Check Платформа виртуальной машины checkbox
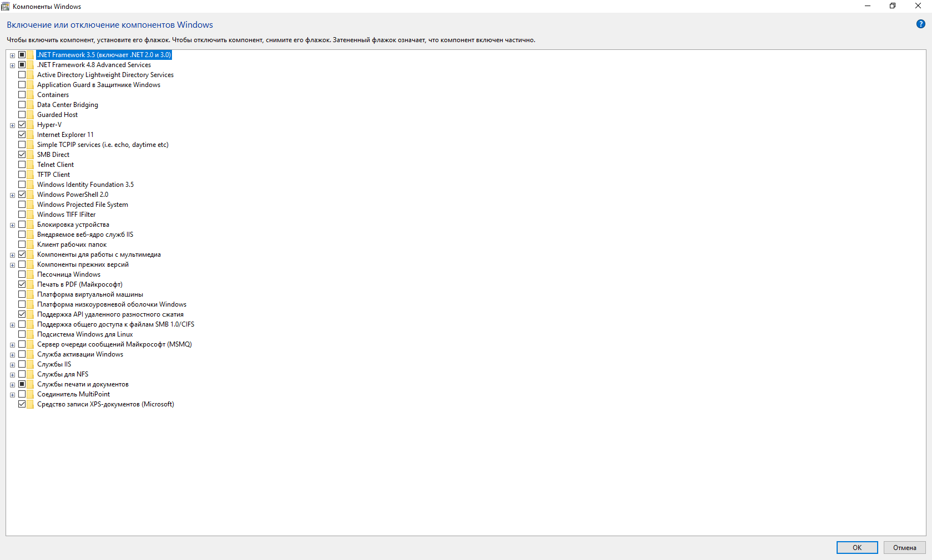The image size is (932, 560). 22,294
